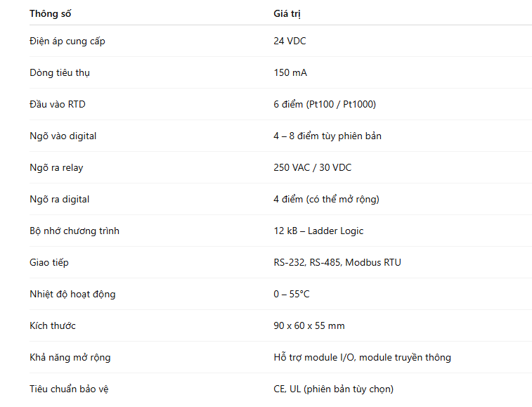The width and height of the screenshot is (532, 407).
Task: Click the "Giá trị" column header
Action: [287, 13]
